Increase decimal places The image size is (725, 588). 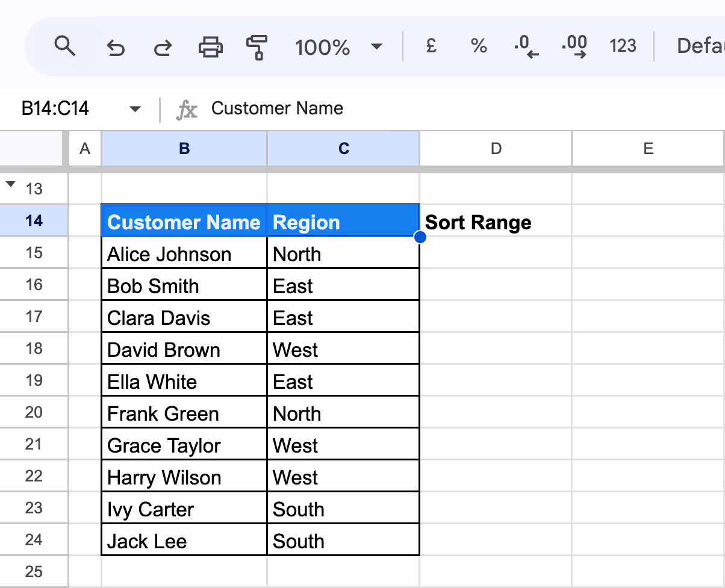573,46
